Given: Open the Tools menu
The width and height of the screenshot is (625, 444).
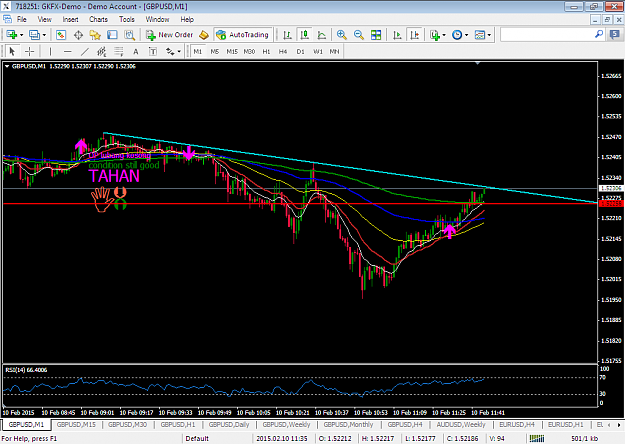Looking at the screenshot, I should click(x=127, y=19).
